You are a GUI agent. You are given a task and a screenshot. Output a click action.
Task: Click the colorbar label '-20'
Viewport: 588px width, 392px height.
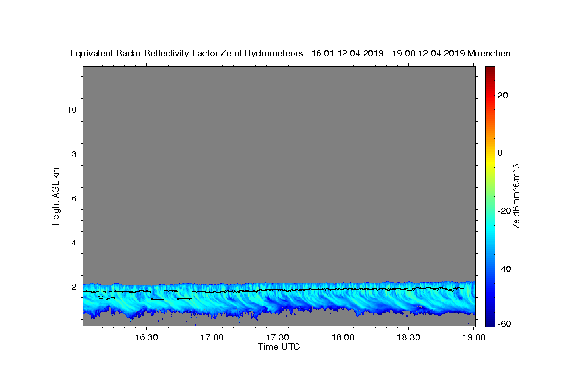504,211
